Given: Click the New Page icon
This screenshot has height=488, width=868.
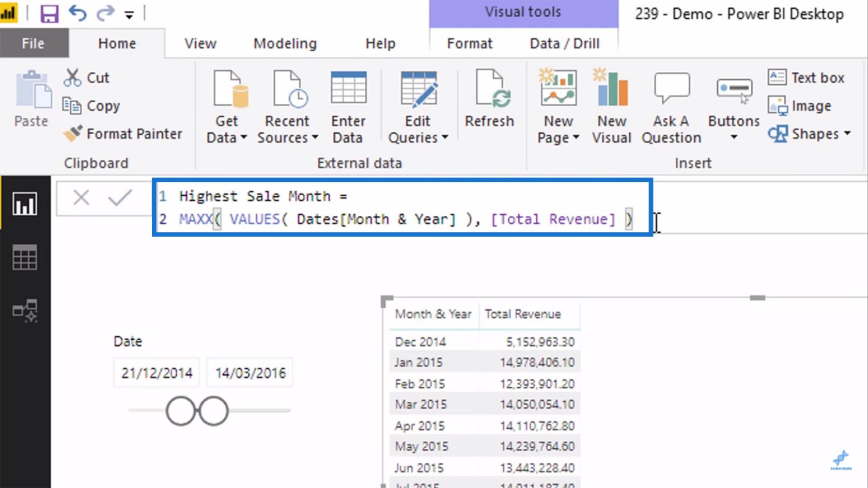Looking at the screenshot, I should pos(557,87).
